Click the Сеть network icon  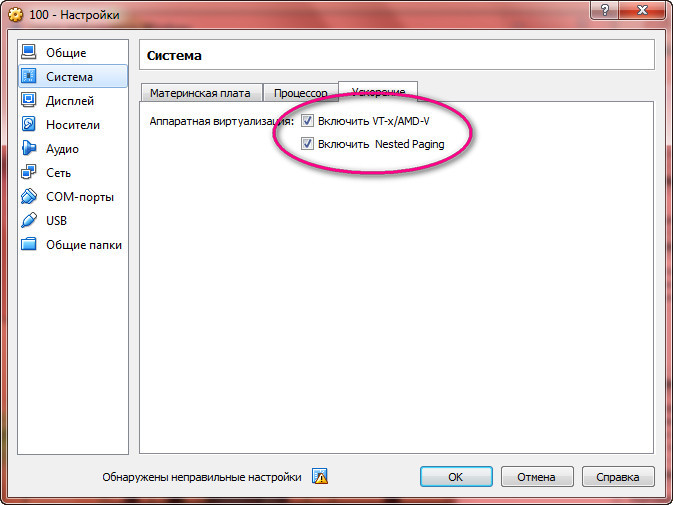click(29, 172)
